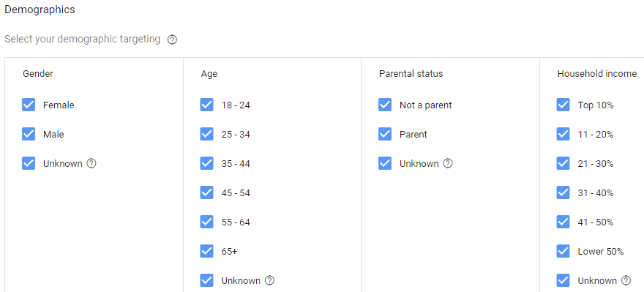Uncheck the 25 - 34 age checkbox
Viewport: 644px width, 292px height.
(206, 135)
